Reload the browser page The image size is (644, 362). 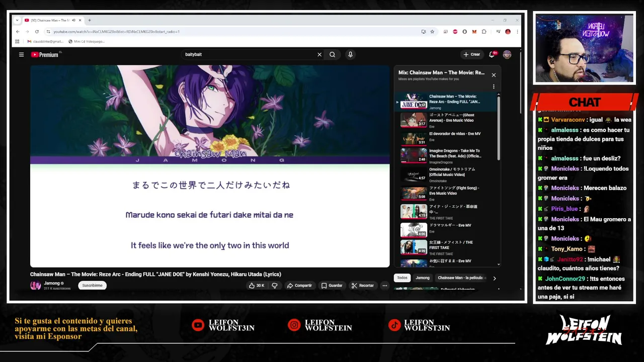(37, 32)
